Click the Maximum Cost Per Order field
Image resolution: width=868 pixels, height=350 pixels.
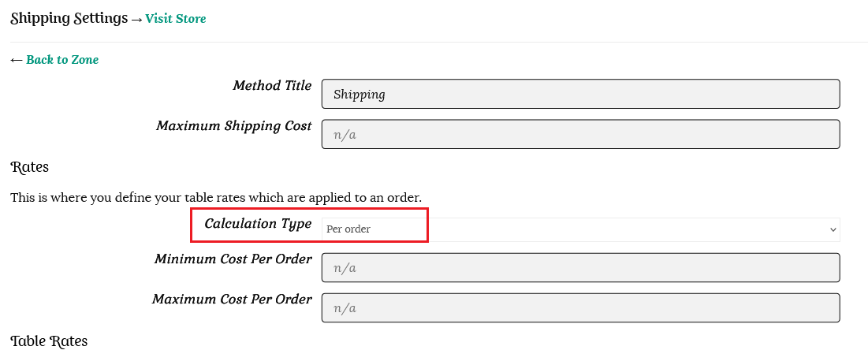(580, 307)
